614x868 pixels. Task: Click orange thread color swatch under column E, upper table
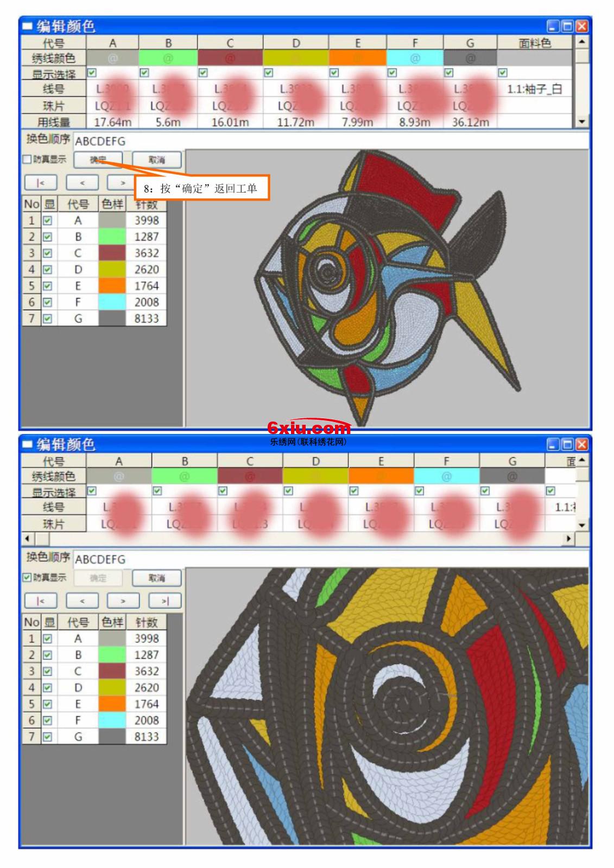click(357, 58)
